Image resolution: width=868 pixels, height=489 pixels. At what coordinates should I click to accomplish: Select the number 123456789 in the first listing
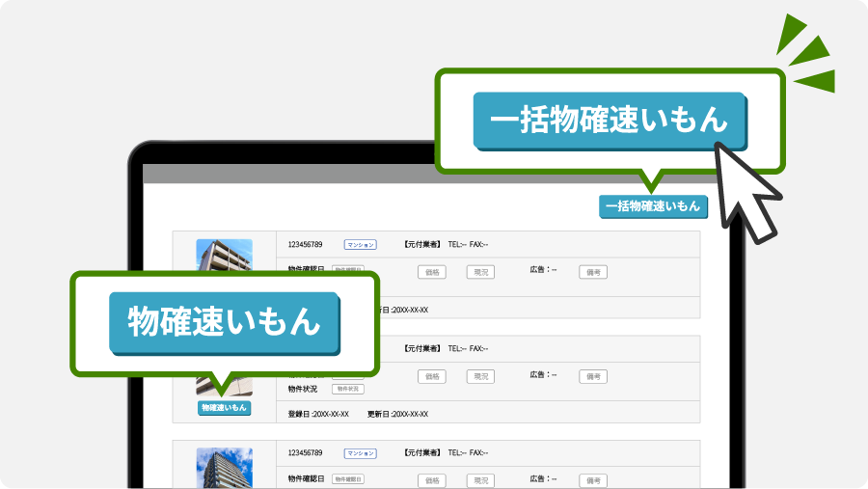point(305,244)
